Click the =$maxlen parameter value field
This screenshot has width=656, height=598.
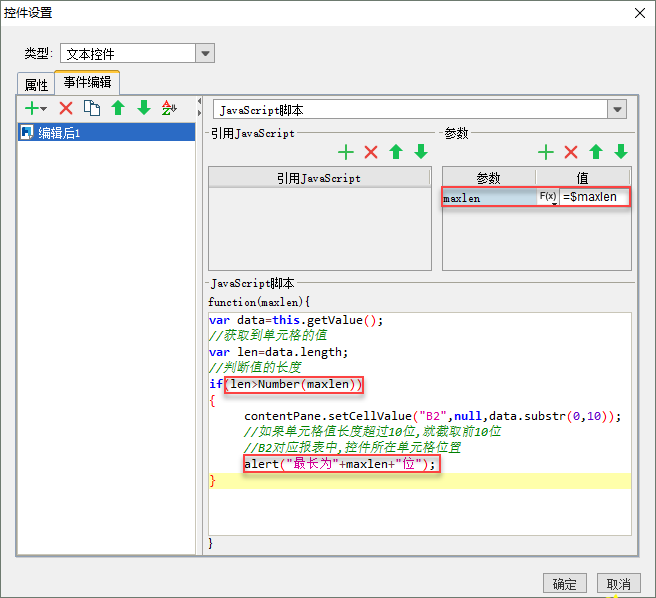pos(595,198)
